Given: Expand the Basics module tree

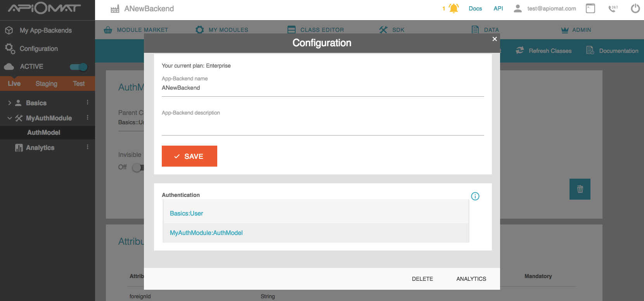Looking at the screenshot, I should 10,103.
